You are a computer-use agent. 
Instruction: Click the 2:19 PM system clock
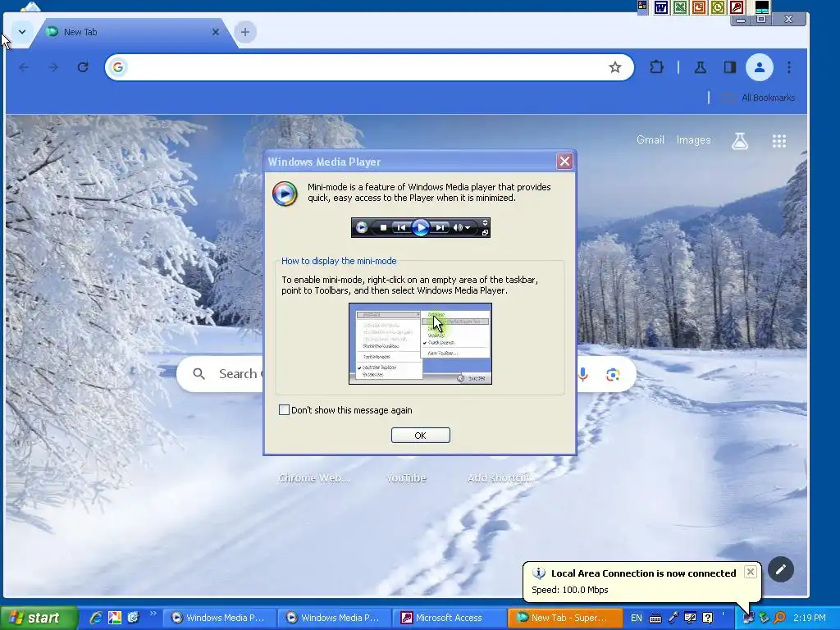click(810, 618)
